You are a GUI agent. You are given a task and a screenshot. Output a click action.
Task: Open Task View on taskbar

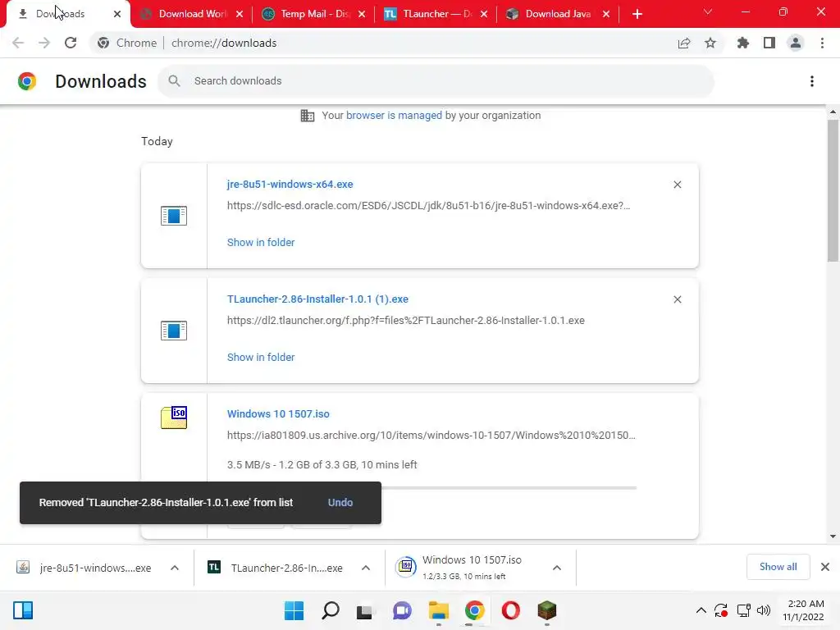click(365, 610)
